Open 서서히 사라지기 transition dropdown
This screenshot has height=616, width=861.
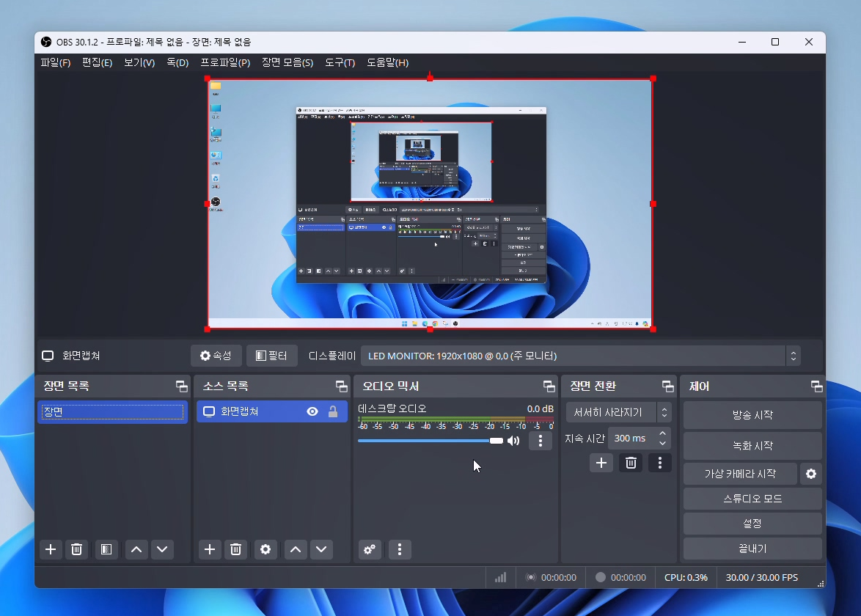pyautogui.click(x=618, y=412)
